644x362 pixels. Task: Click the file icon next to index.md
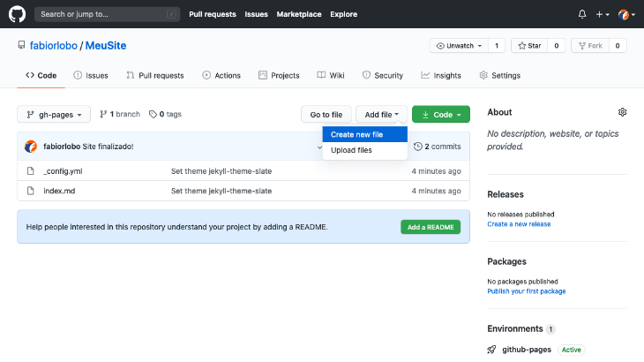(30, 191)
